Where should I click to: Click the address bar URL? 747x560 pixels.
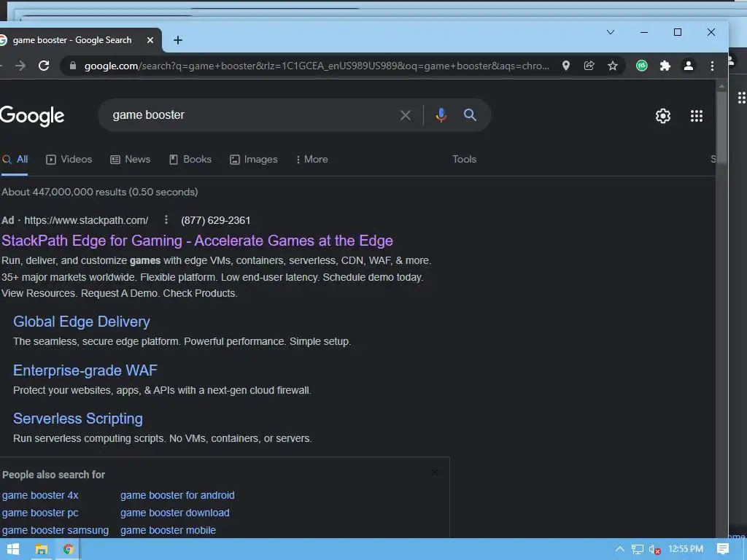[x=317, y=66]
